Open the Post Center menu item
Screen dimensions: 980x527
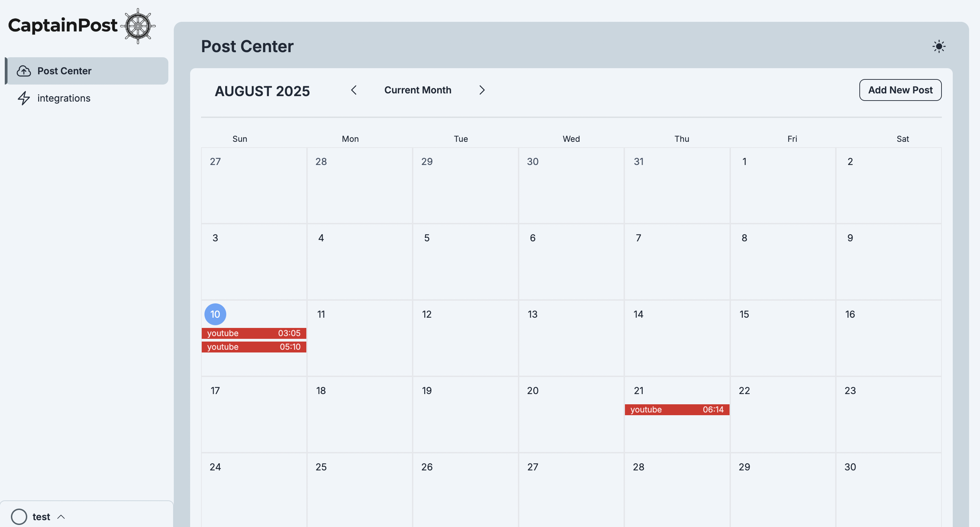(88, 71)
